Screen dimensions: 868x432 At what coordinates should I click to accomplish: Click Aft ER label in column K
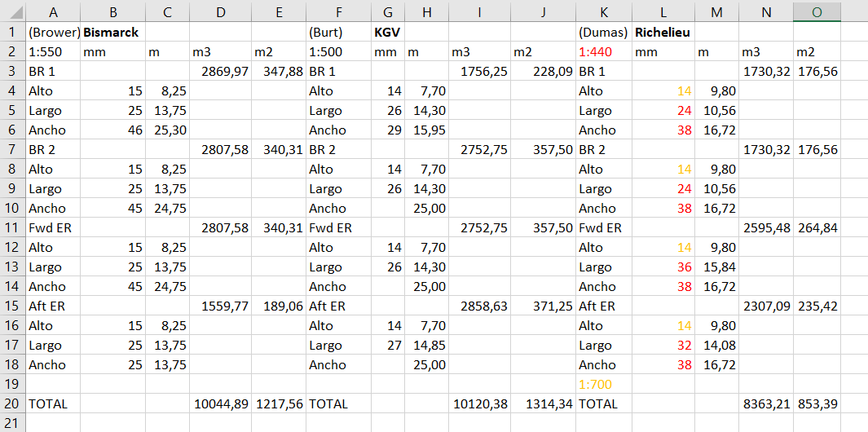pos(604,306)
